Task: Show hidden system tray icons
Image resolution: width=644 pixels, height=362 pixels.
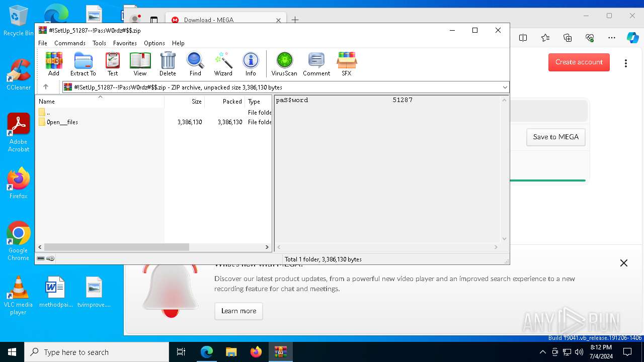Action: coord(542,352)
